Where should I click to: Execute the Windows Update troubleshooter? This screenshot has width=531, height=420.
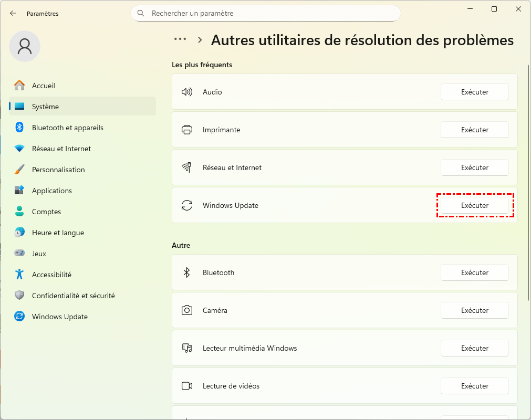pos(474,205)
